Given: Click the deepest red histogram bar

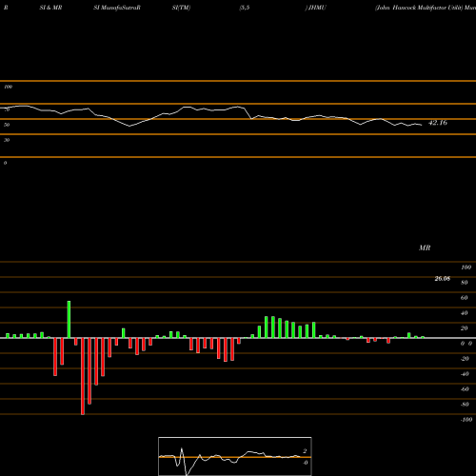Looking at the screenshot, I should point(83,376).
